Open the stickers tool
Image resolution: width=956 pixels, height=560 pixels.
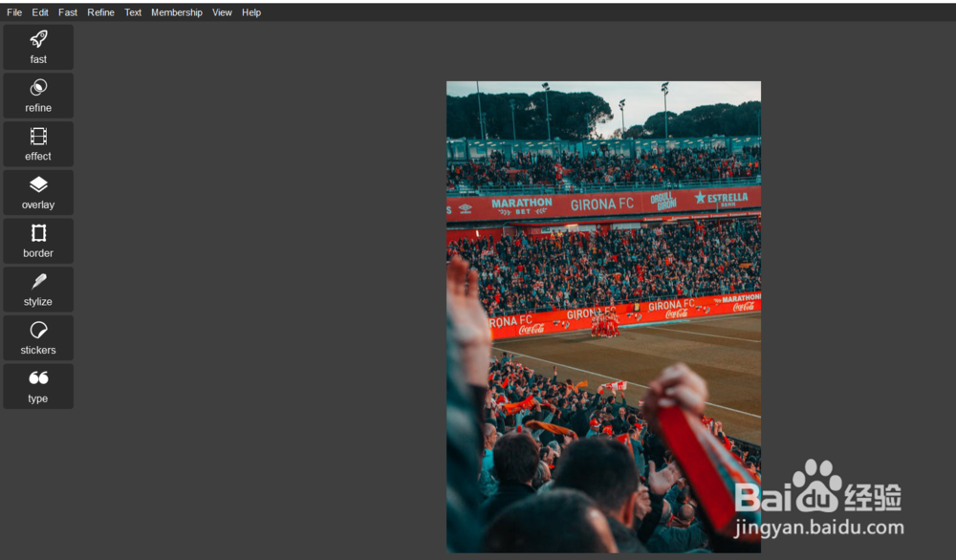38,337
